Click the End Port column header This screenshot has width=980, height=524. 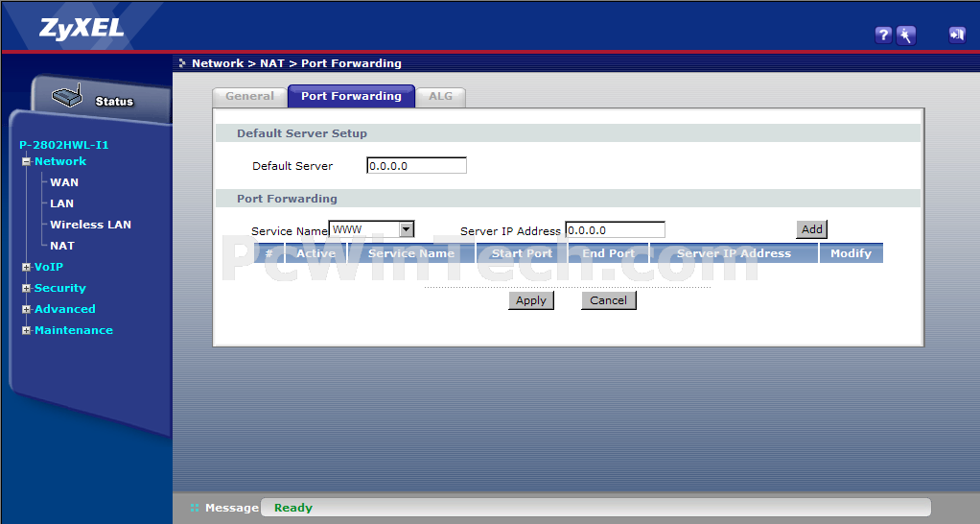pyautogui.click(x=609, y=253)
